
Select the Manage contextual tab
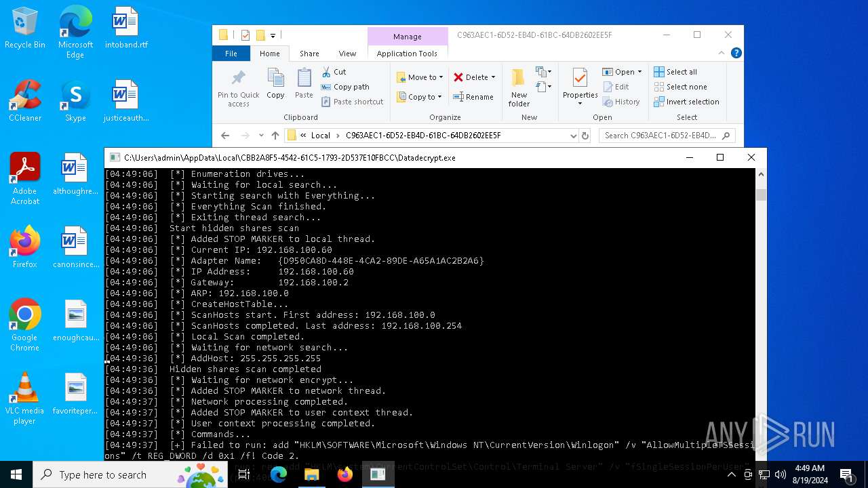407,37
